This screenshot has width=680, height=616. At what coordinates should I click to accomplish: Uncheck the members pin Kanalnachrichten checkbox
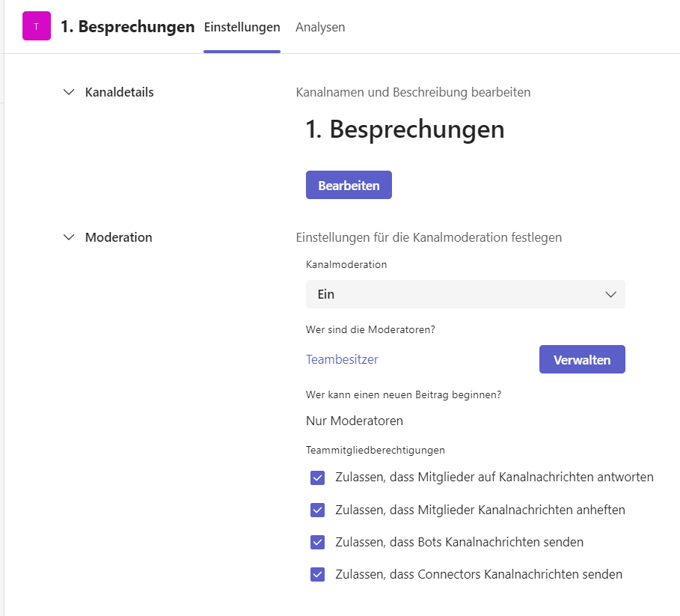[318, 510]
